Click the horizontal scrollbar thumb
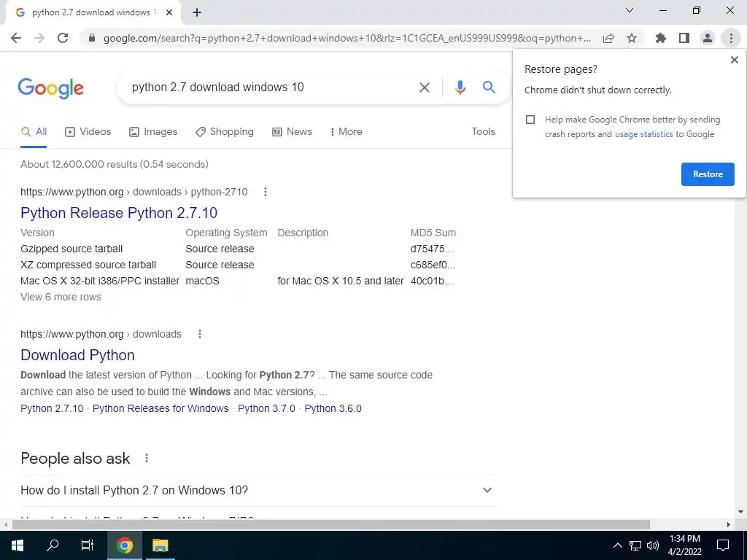The width and height of the screenshot is (747, 560). click(x=331, y=524)
